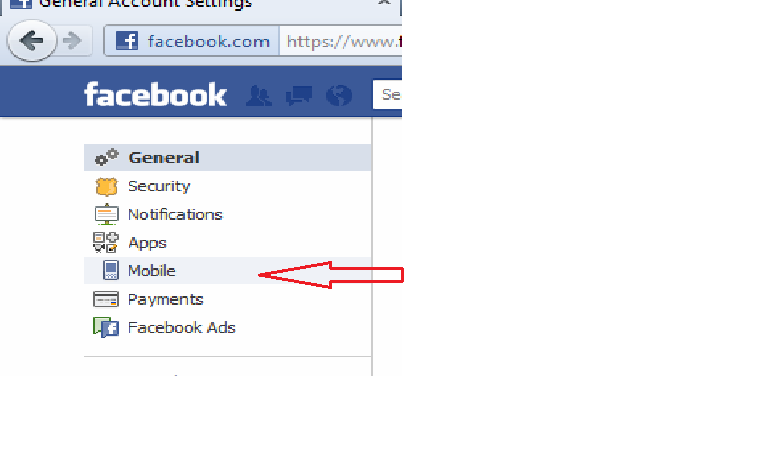Click the credit card icon beside Payments
Viewport: 768px width, 460px height.
[x=106, y=299]
